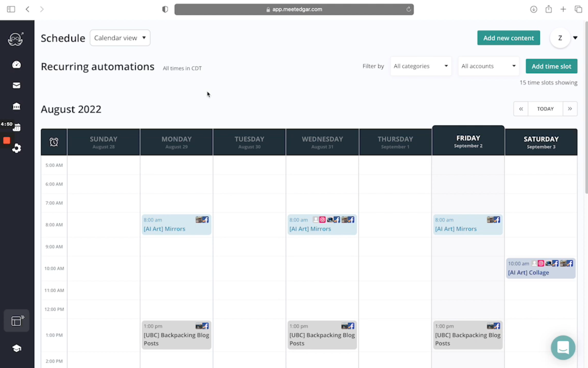Open the dashboard speedometer icon in sidebar

pyautogui.click(x=16, y=65)
